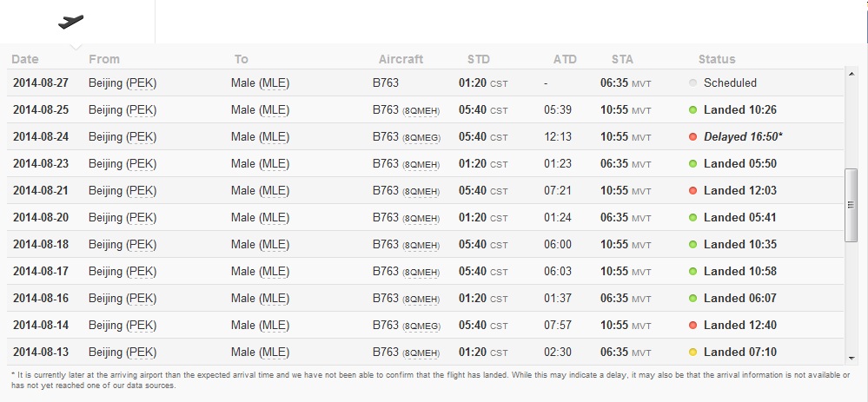Screen dimensions: 868x402
Task: Click Landed 10:58 status on 2014-08-17
Action: pos(739,272)
